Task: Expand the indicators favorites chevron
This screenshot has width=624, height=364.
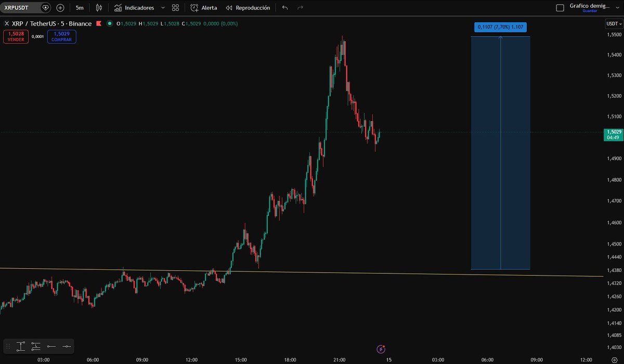Action: 163,8
